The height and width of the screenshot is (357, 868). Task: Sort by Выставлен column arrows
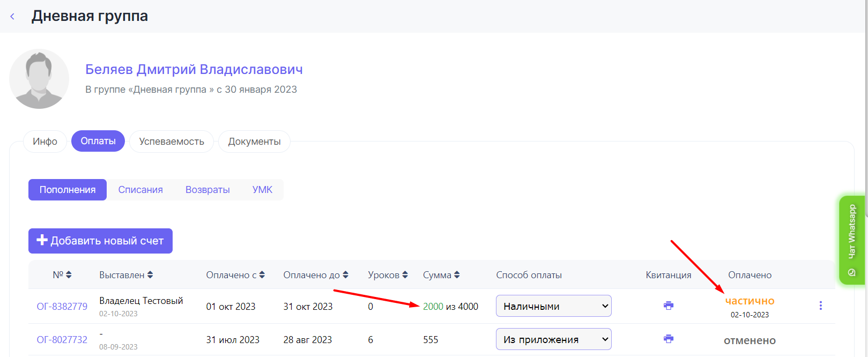coord(150,275)
